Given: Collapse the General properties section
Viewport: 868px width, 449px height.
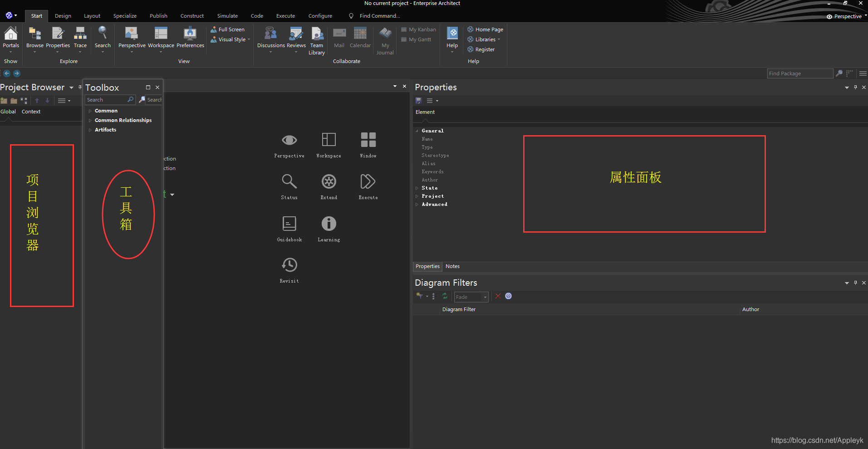Looking at the screenshot, I should tap(417, 131).
